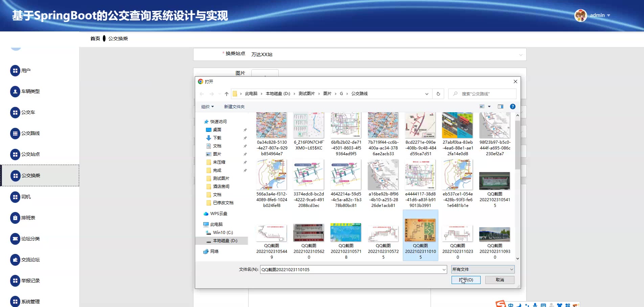644x307 pixels.
Task: Click the admin avatar icon
Action: tap(580, 16)
